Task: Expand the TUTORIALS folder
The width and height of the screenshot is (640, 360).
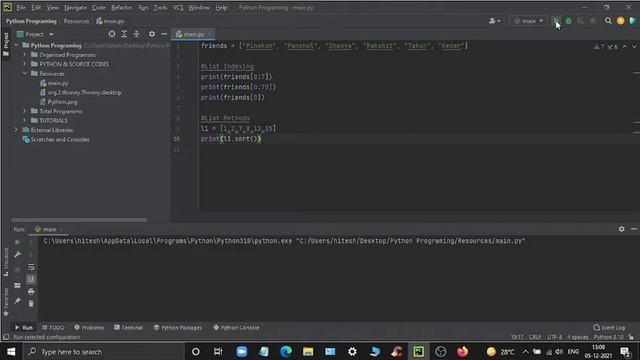Action: 24,120
